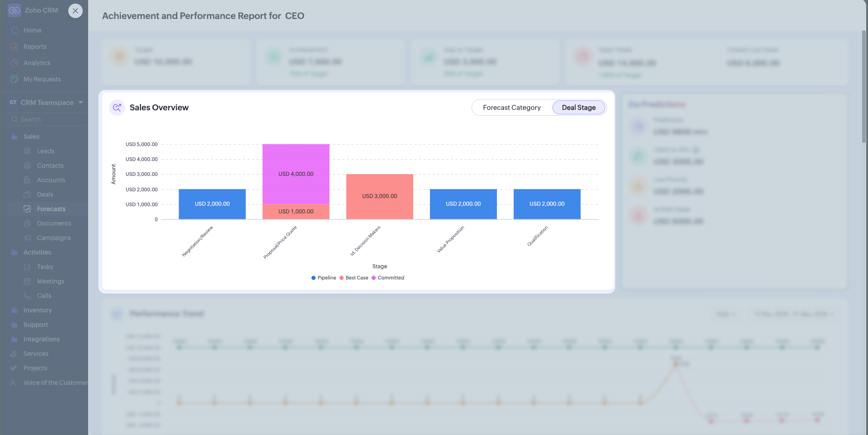Select the Deal Stage toggle
The width and height of the screenshot is (868, 435).
(x=579, y=108)
